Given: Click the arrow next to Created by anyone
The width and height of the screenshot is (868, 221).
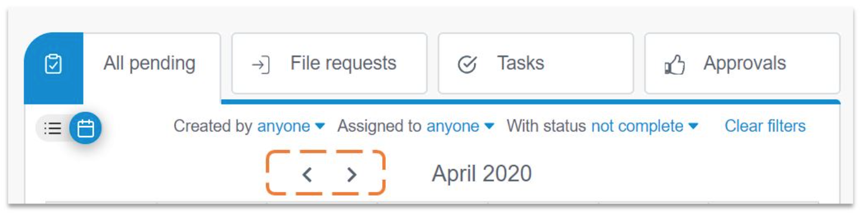Looking at the screenshot, I should (320, 127).
